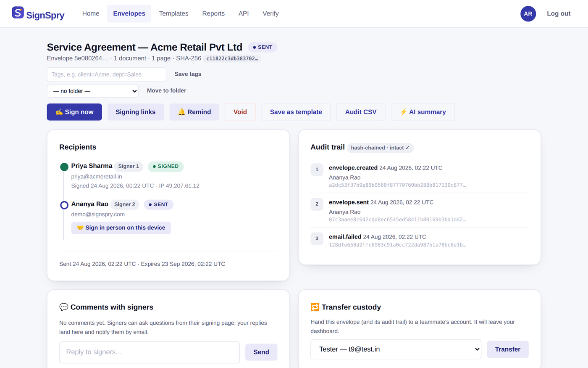Viewport: 588px width, 368px height.
Task: Click the Signer 2 role chip
Action: pos(125,204)
